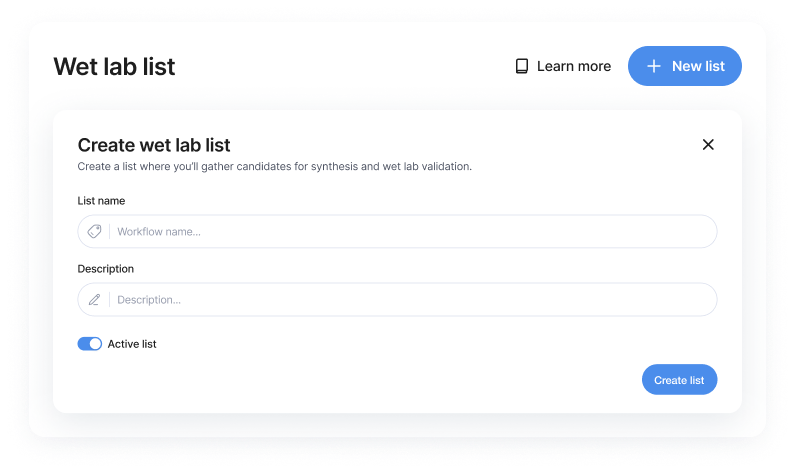Click the List name field label

(x=101, y=201)
